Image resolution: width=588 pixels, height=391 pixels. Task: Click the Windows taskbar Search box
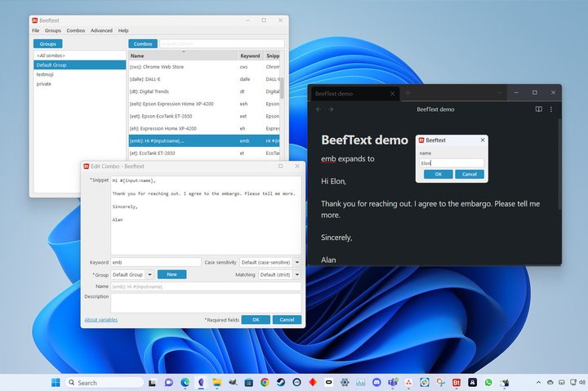[x=105, y=383]
